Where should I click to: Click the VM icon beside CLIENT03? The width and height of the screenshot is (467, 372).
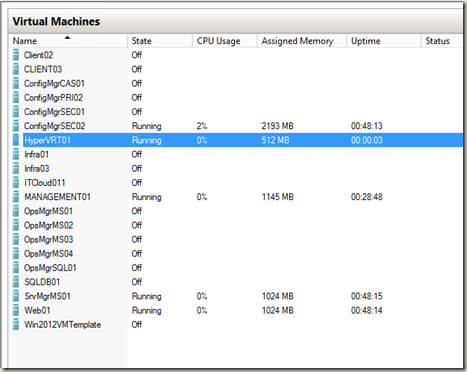pos(16,69)
